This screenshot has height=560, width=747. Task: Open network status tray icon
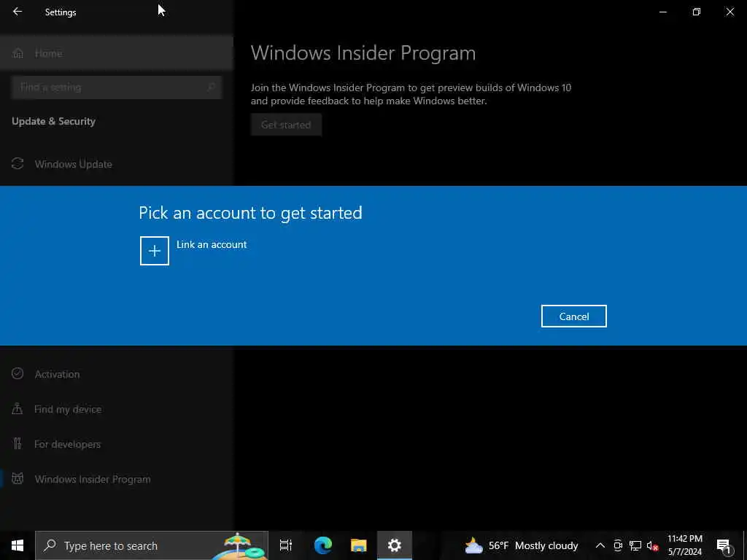point(635,545)
